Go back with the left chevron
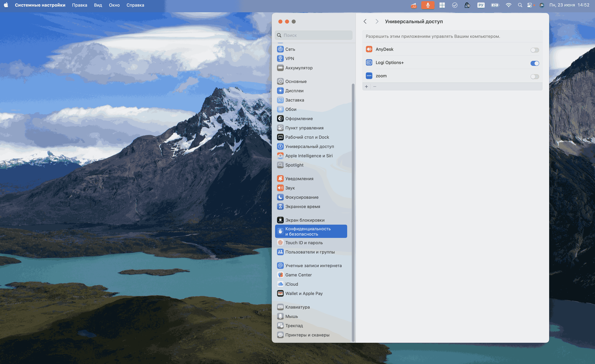 point(365,21)
